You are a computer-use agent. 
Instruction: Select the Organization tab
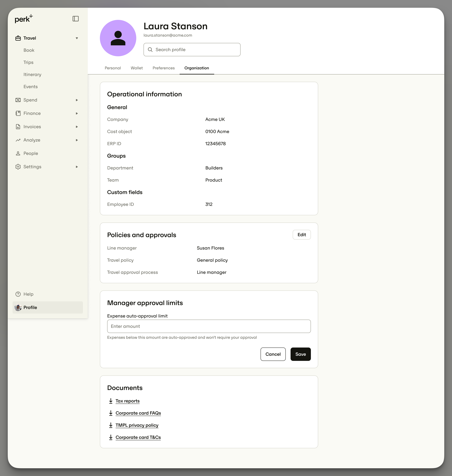pyautogui.click(x=197, y=68)
